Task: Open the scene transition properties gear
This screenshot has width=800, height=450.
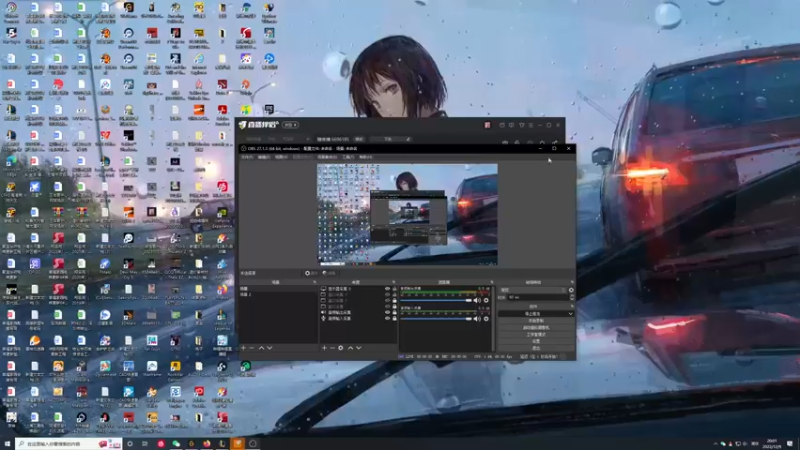Action: pyautogui.click(x=571, y=290)
